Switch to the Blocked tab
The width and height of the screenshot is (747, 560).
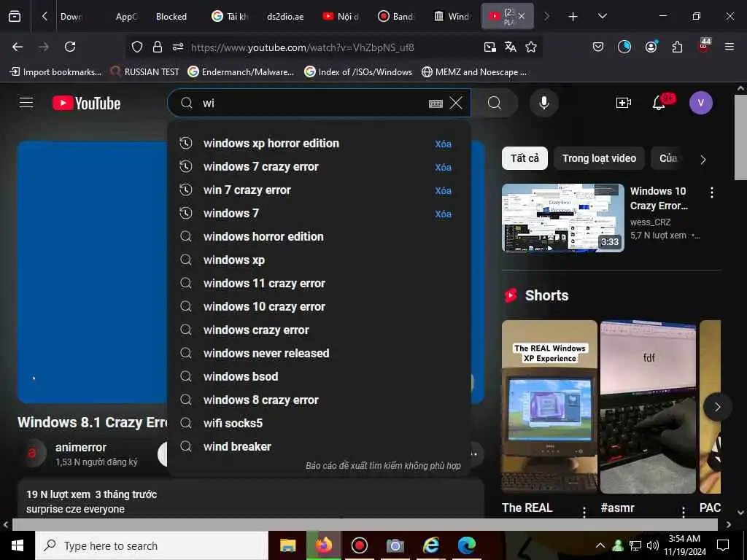[x=171, y=17]
